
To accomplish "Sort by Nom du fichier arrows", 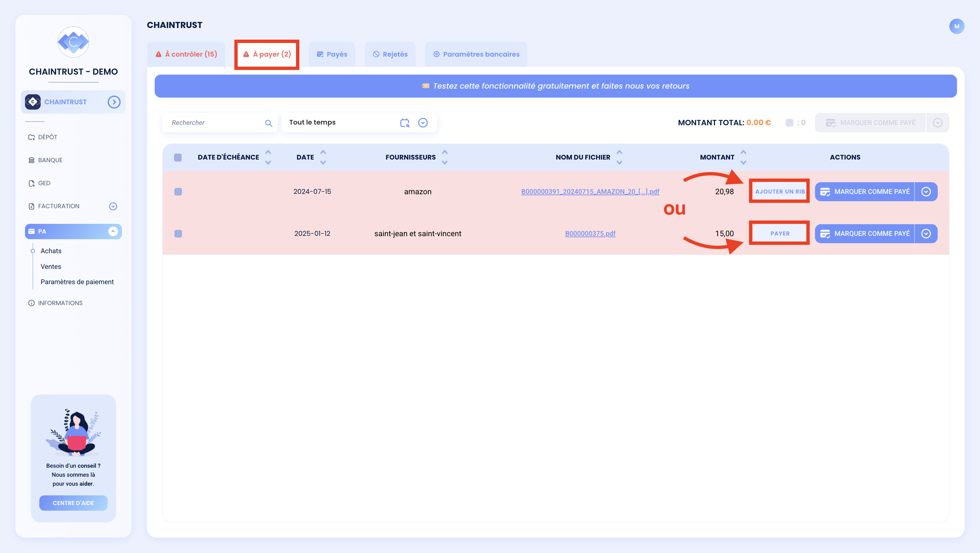I will 619,157.
